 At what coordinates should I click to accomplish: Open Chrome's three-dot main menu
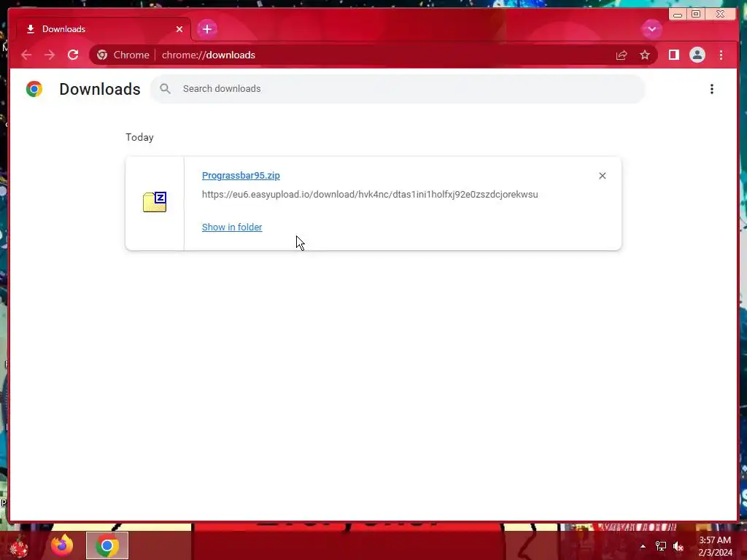(721, 55)
